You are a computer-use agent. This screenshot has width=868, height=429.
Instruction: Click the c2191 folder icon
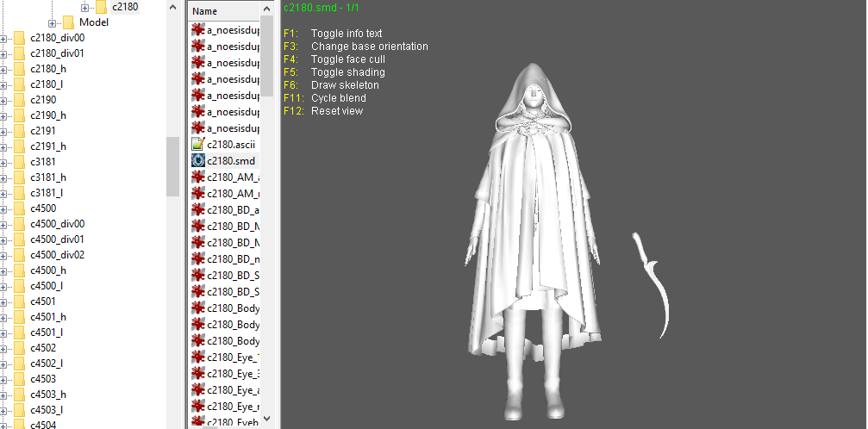pyautogui.click(x=19, y=131)
